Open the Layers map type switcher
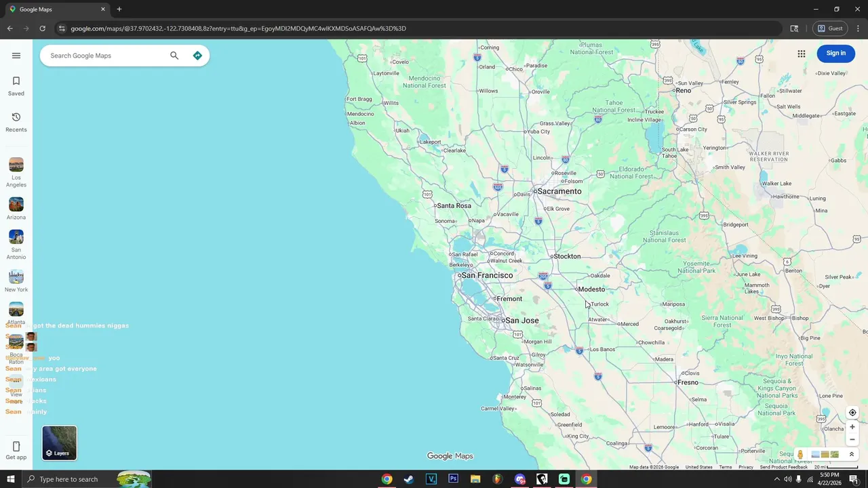Image resolution: width=868 pixels, height=488 pixels. pyautogui.click(x=60, y=443)
